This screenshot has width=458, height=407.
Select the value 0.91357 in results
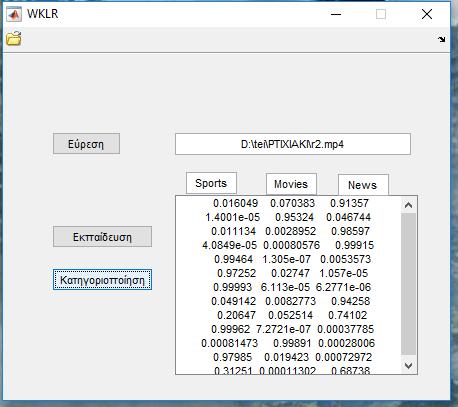click(x=349, y=203)
